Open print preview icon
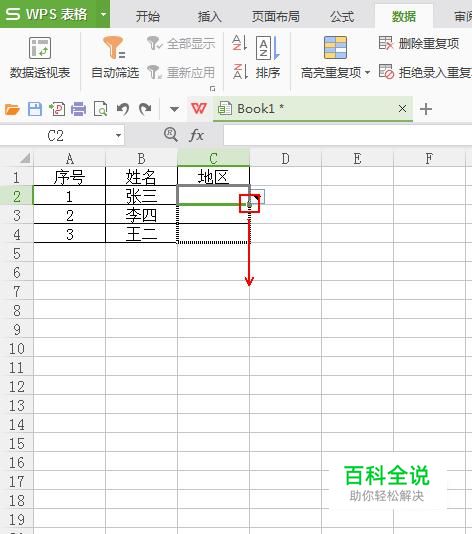472x534 pixels. 100,109
